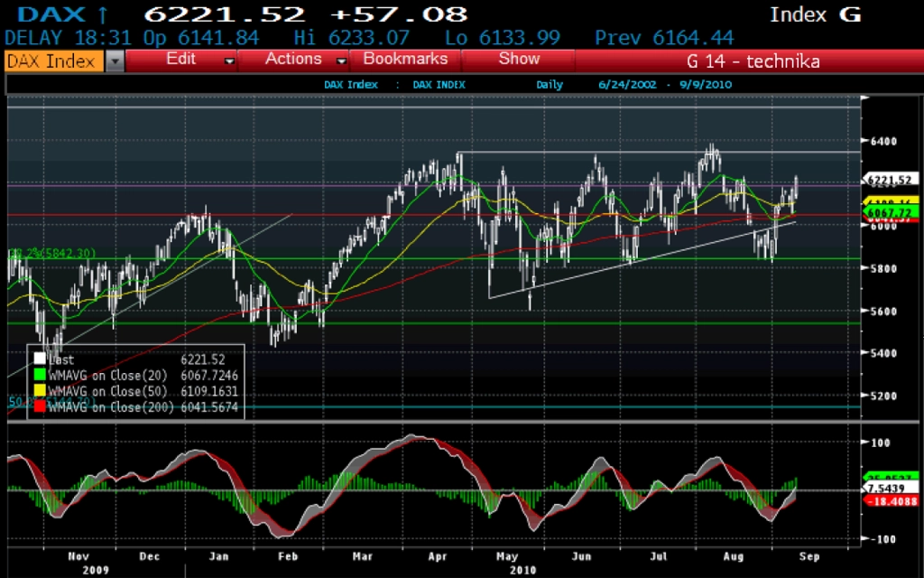This screenshot has width=924, height=578.
Task: Expand the Actions menu arrow
Action: click(x=341, y=61)
